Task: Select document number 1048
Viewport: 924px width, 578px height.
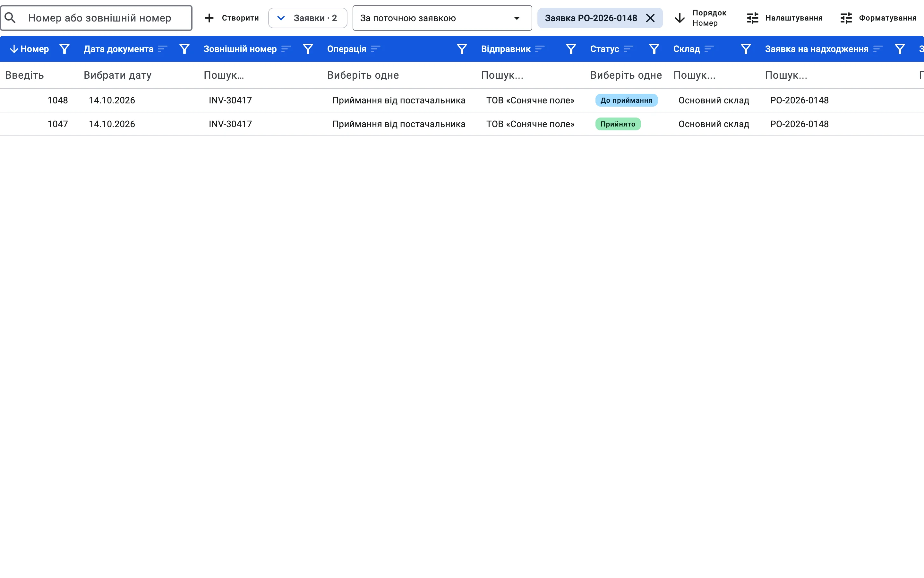Action: tap(58, 100)
